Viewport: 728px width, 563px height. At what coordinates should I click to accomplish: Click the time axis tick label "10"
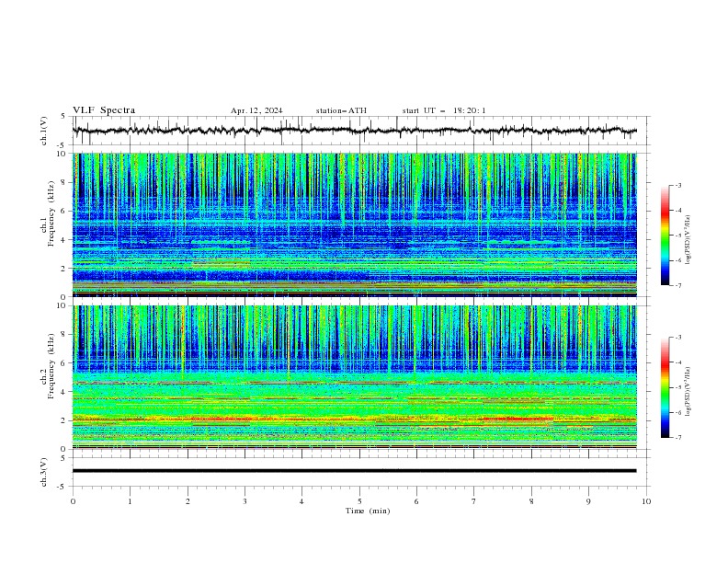tap(646, 501)
